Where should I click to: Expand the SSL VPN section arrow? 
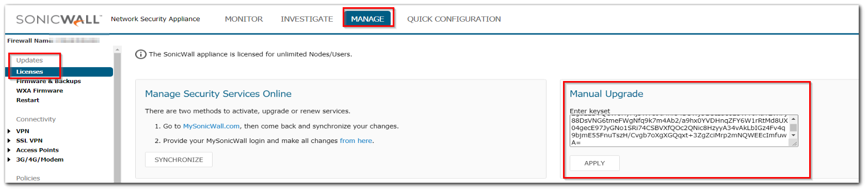point(9,140)
